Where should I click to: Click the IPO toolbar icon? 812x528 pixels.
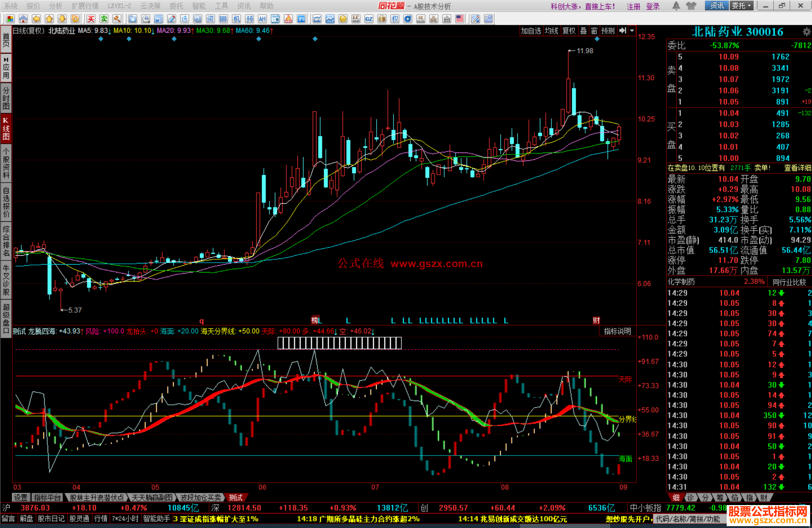tap(301, 19)
